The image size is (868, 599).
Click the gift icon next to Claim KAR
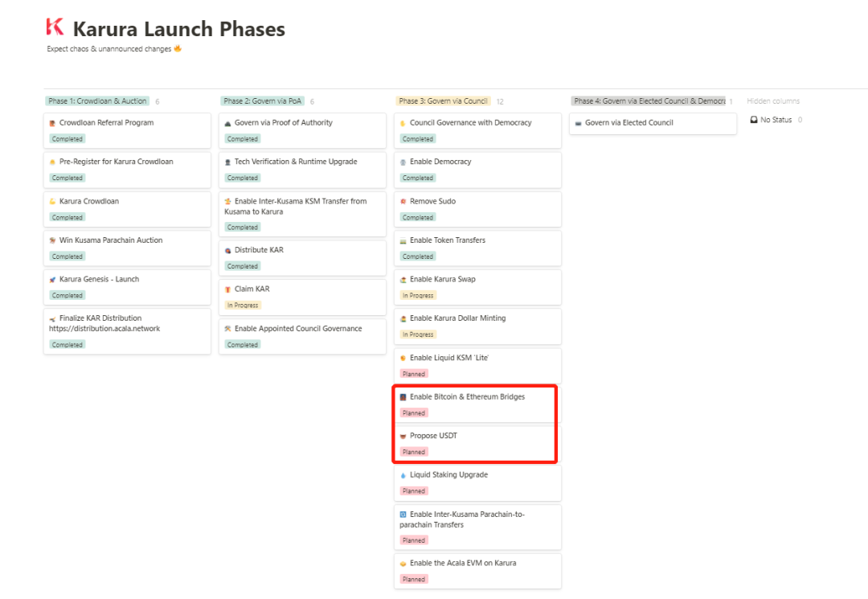pyautogui.click(x=227, y=289)
